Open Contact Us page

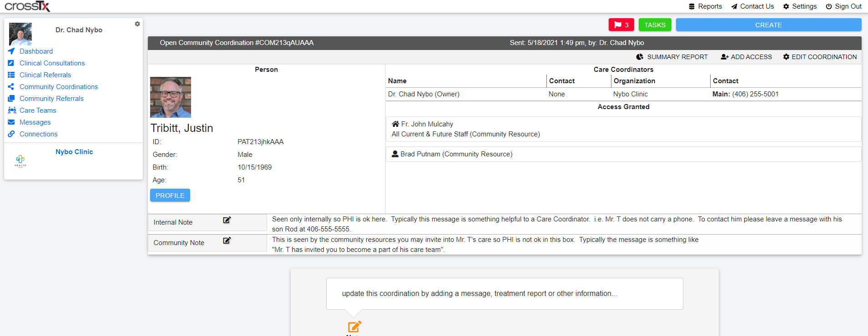click(x=752, y=6)
